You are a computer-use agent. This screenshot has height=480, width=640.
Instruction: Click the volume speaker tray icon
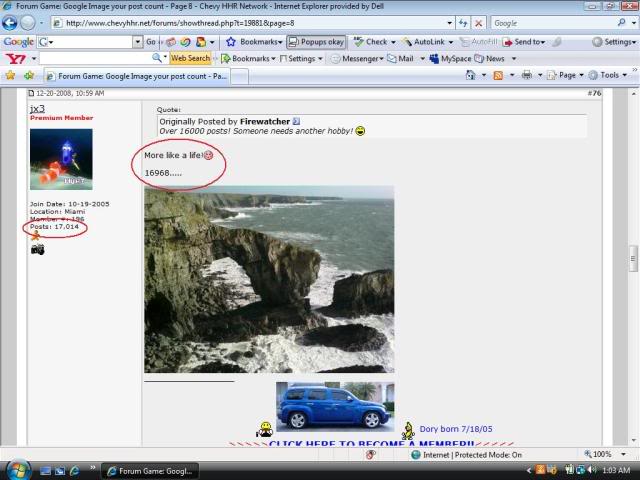tap(591, 470)
